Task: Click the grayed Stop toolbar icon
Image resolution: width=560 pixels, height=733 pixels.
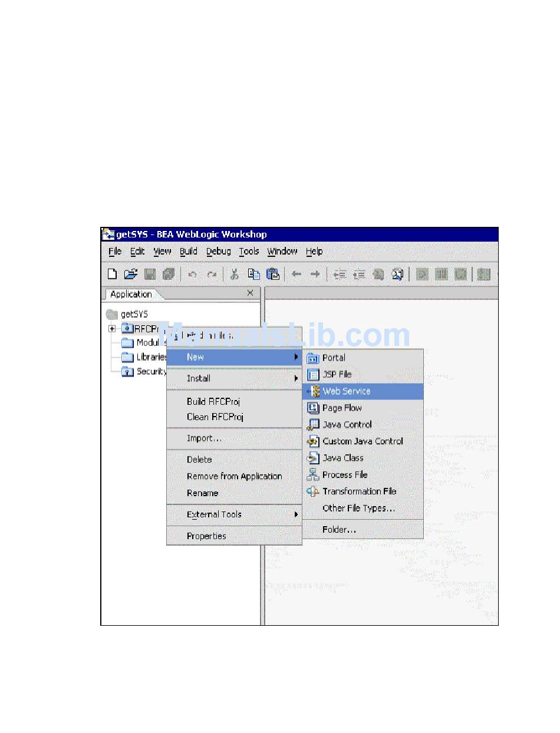Action: (460, 274)
